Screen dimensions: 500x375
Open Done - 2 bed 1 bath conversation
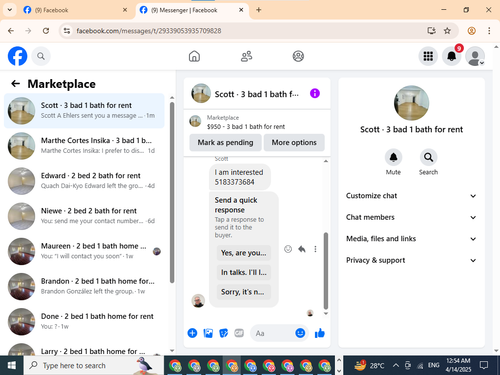tap(84, 322)
